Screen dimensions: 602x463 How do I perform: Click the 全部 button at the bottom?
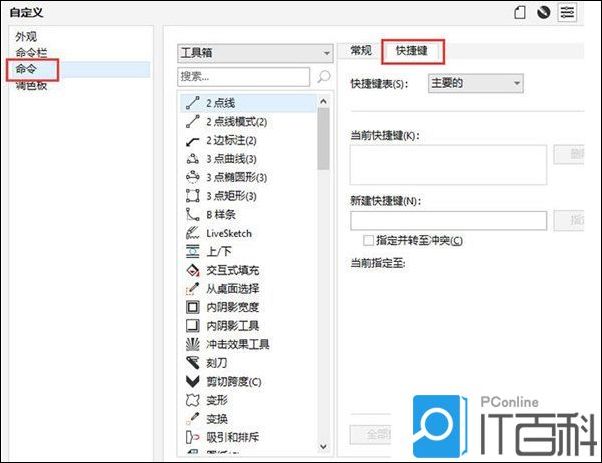[x=370, y=435]
